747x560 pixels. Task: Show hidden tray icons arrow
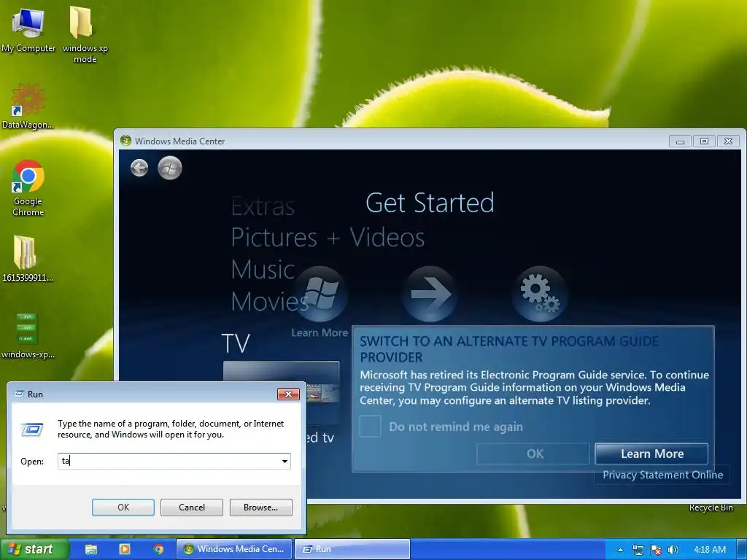tap(620, 550)
